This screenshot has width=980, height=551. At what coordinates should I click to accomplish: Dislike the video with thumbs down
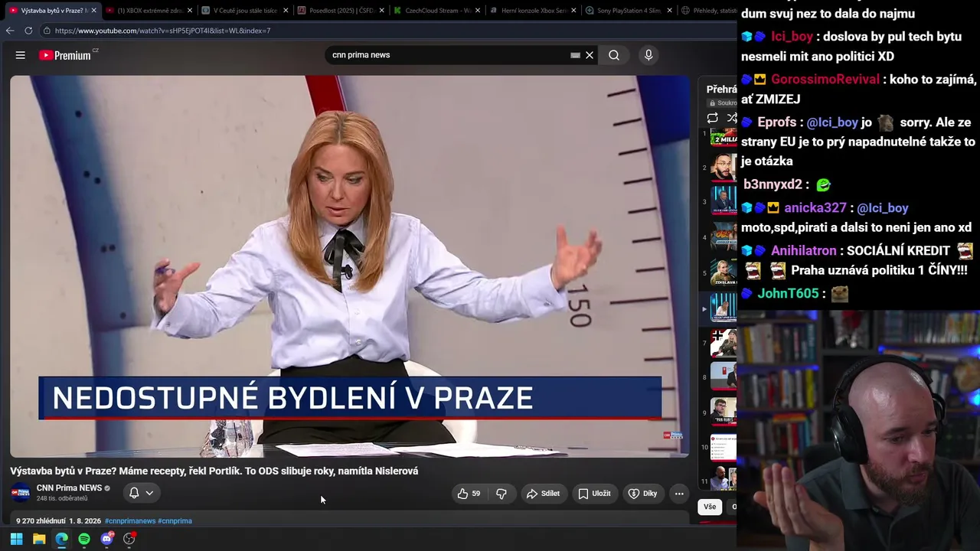click(x=501, y=494)
